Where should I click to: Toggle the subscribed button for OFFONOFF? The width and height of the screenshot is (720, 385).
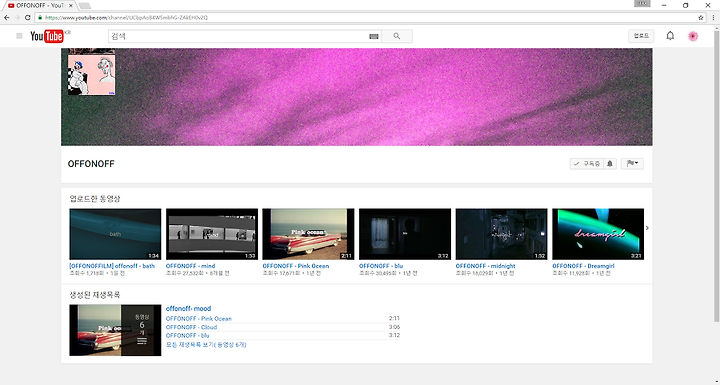tap(587, 164)
